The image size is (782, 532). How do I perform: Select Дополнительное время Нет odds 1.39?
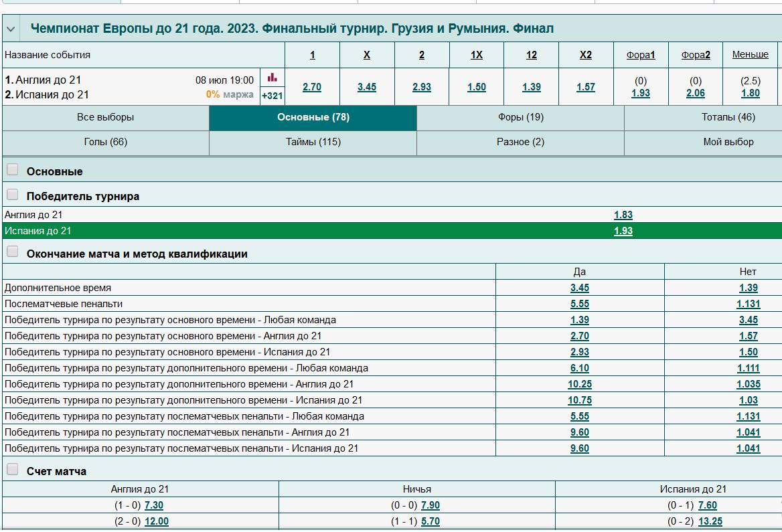point(748,288)
